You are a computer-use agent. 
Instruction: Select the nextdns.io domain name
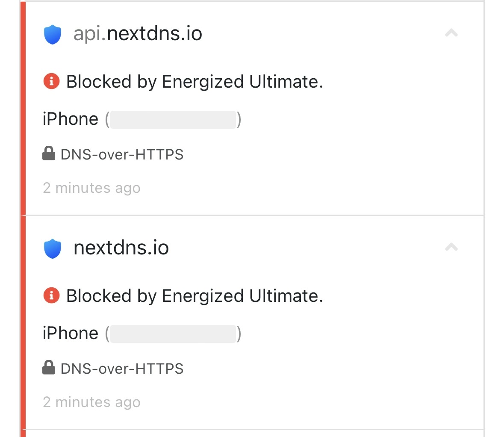121,248
